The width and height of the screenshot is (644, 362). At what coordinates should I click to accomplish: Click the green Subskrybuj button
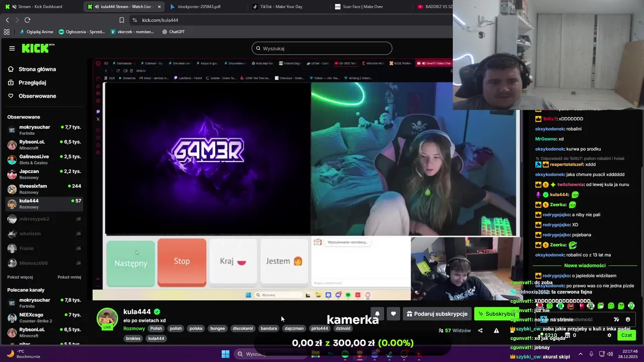tap(496, 314)
